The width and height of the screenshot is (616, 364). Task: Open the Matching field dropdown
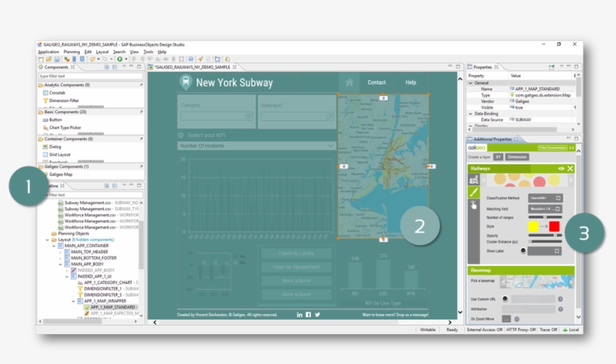tap(545, 209)
